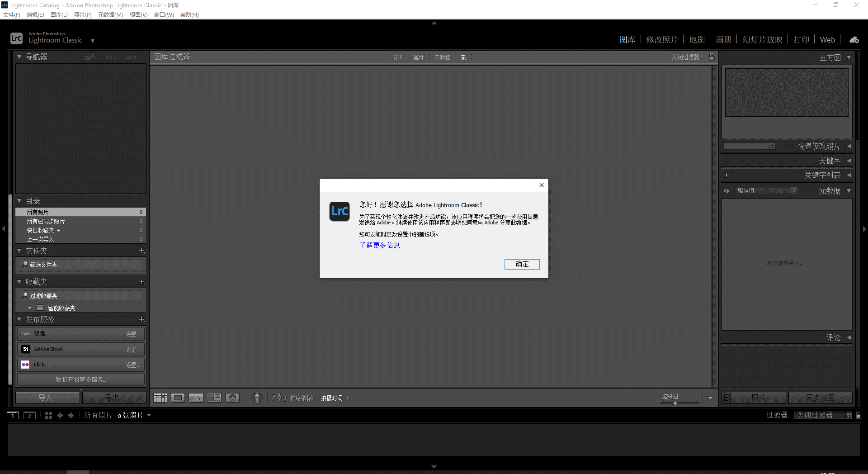868x474 pixels.
Task: Open Compare view (XY icon)
Action: click(196, 398)
